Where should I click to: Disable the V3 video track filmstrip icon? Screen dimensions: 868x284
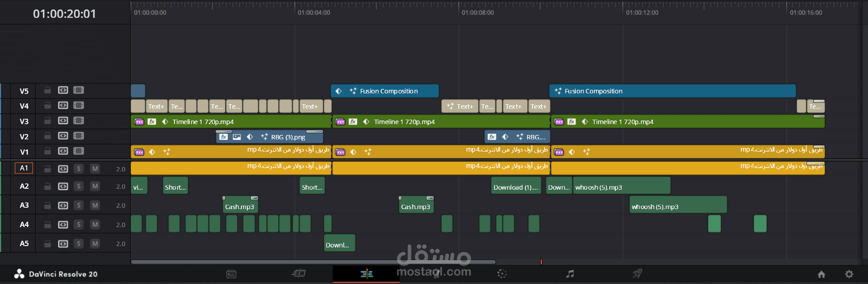tap(79, 121)
